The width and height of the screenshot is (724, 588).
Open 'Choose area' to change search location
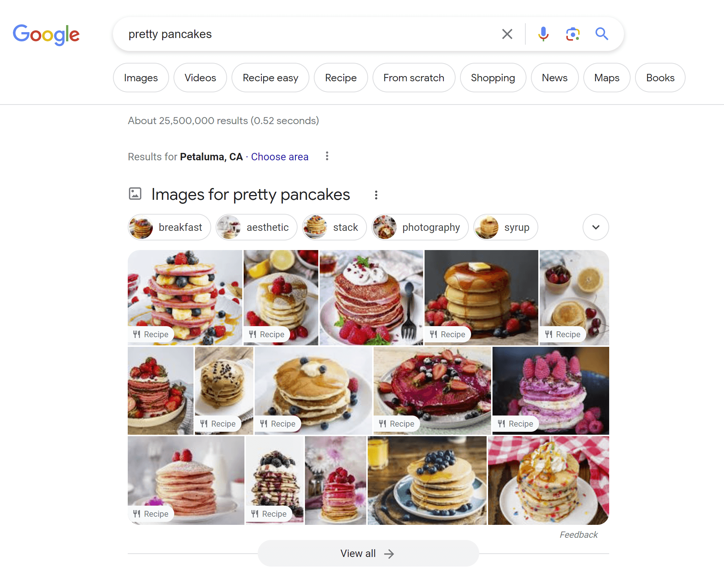(279, 157)
